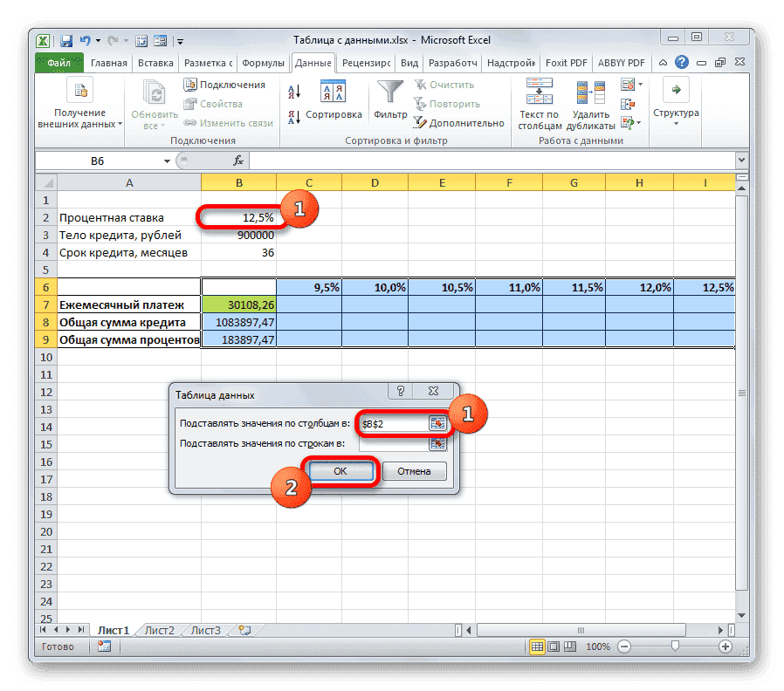This screenshot has width=784, height=691.
Task: Confirm dialog with OK button
Action: point(340,471)
